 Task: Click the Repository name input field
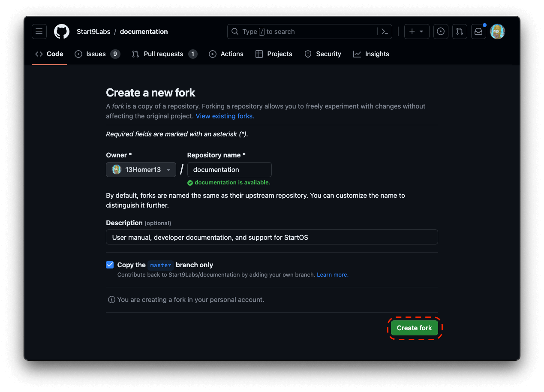point(229,170)
